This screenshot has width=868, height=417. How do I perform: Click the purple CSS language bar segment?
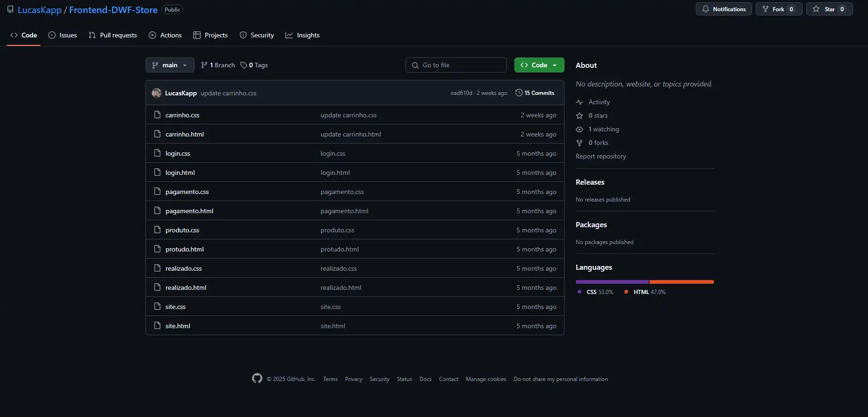(x=612, y=282)
